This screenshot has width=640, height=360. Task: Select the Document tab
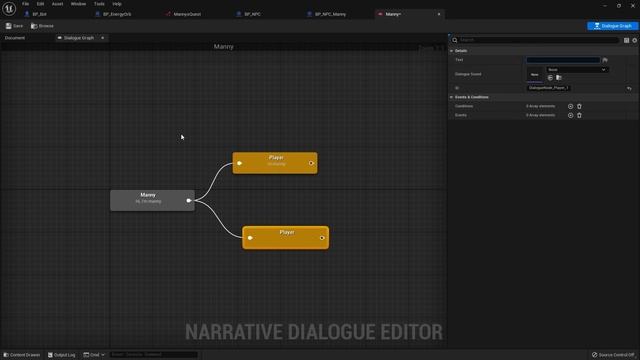pyautogui.click(x=15, y=38)
